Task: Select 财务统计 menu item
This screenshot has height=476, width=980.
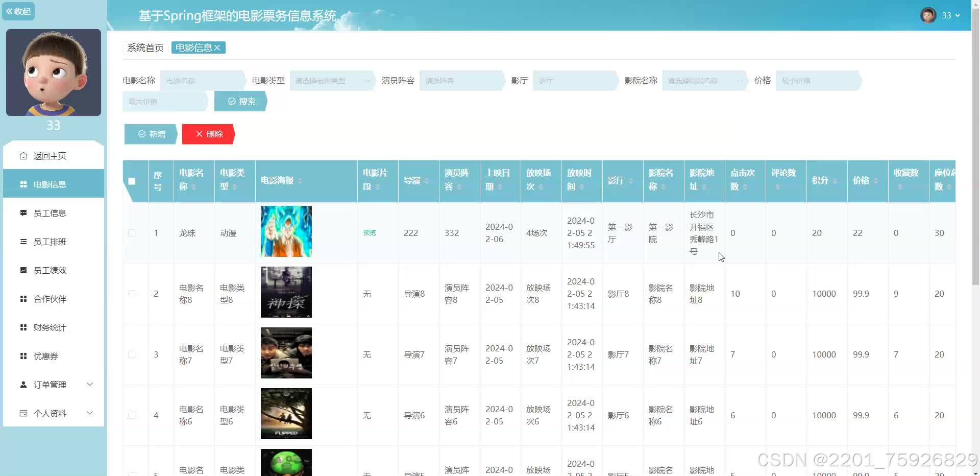Action: [54, 327]
